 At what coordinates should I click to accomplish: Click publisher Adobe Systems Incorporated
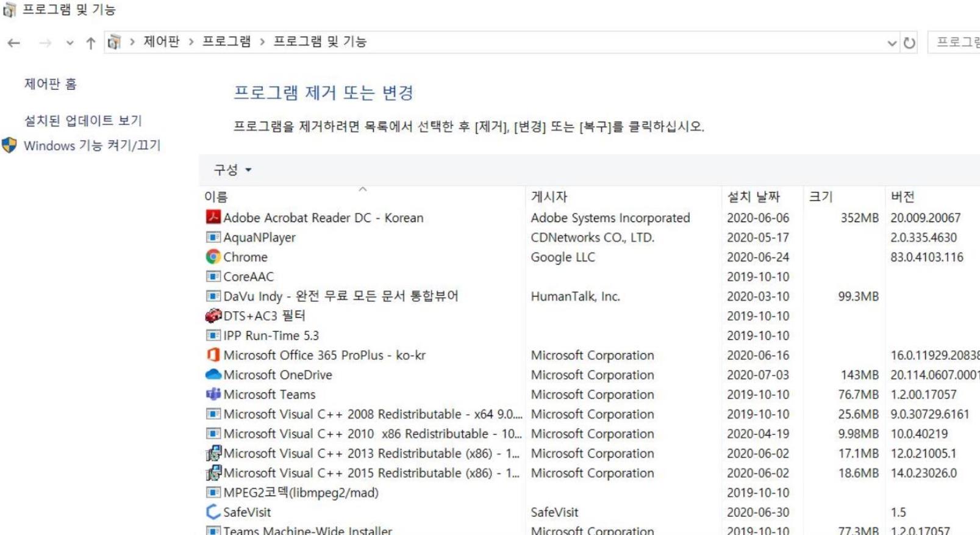[610, 218]
